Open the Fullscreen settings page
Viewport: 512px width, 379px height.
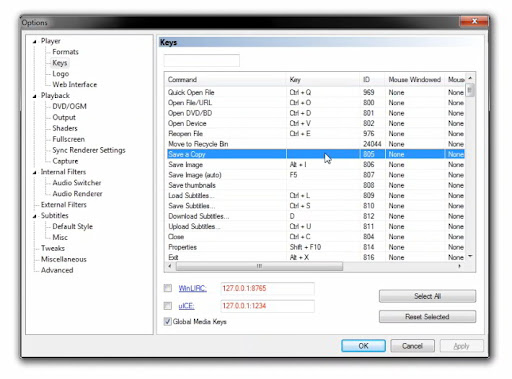69,139
